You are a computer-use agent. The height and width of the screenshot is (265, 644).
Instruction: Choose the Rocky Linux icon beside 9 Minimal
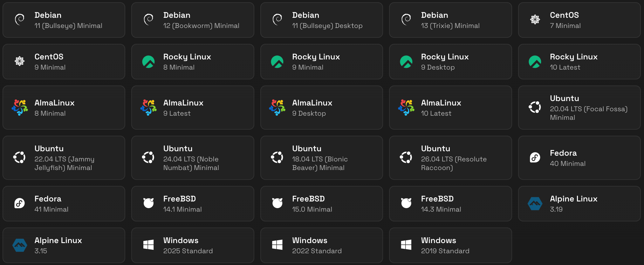point(277,62)
